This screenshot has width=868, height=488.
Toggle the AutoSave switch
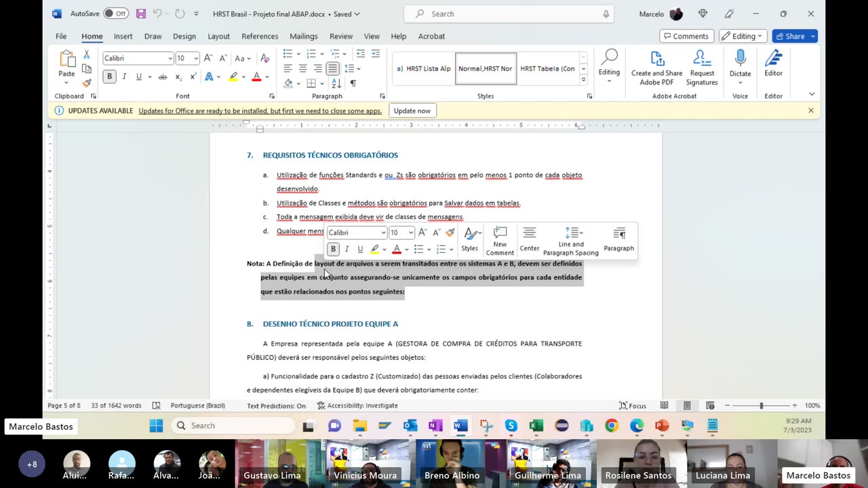pos(116,14)
